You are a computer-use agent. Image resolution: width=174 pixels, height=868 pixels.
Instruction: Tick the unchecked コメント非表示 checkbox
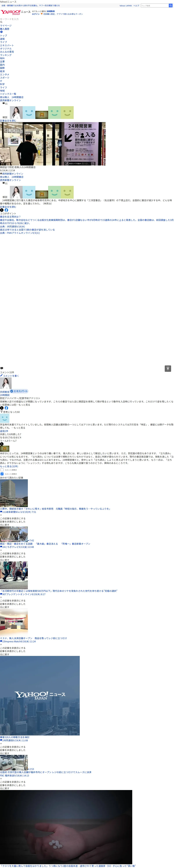[x=2, y=470]
